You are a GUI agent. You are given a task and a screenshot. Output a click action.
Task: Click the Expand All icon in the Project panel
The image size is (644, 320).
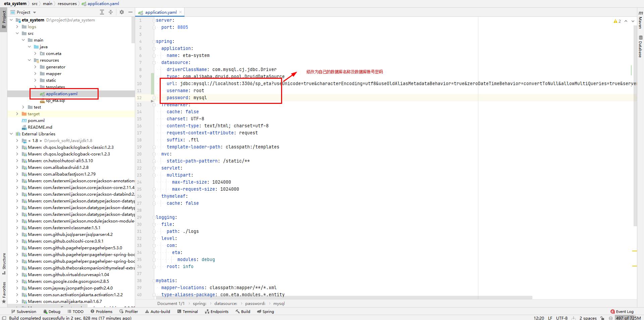(102, 12)
